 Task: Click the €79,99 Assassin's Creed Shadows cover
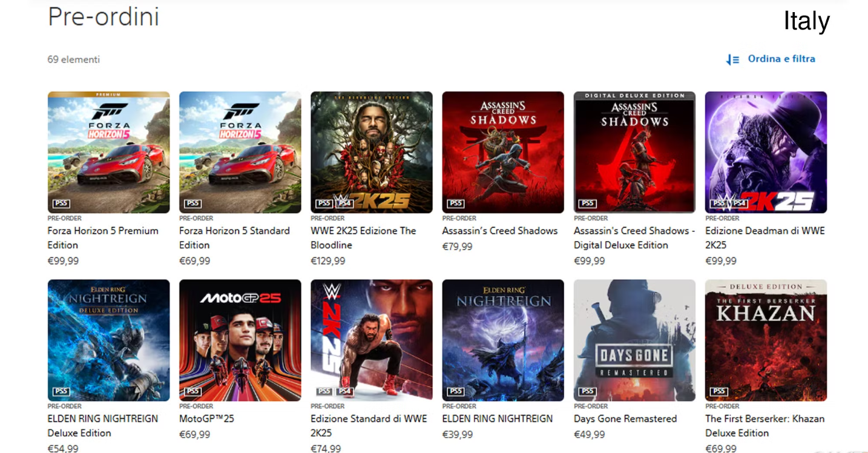[x=502, y=152]
